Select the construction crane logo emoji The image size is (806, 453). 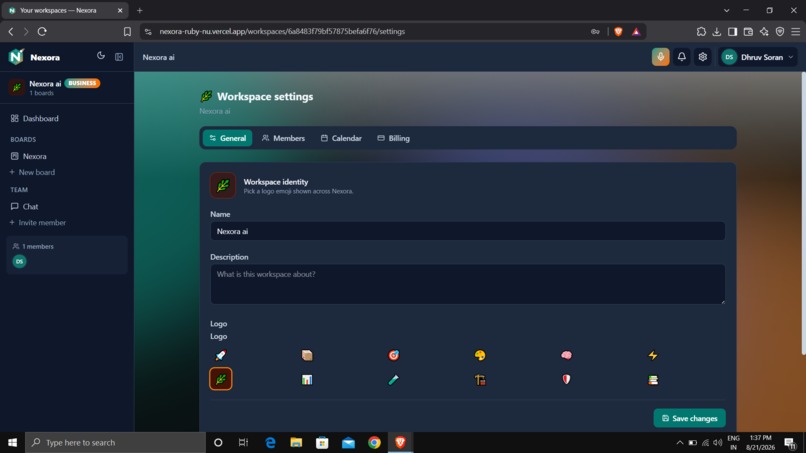(480, 379)
